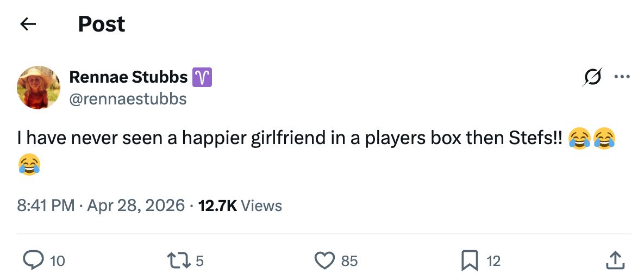Viewport: 644px width, 279px height.
Task: Toggle the bookmark icon on this post
Action: (469, 261)
